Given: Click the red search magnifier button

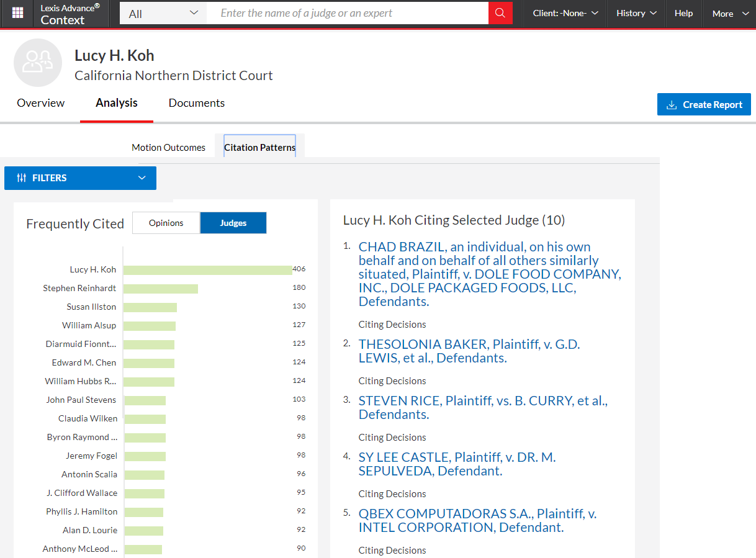Looking at the screenshot, I should click(500, 13).
